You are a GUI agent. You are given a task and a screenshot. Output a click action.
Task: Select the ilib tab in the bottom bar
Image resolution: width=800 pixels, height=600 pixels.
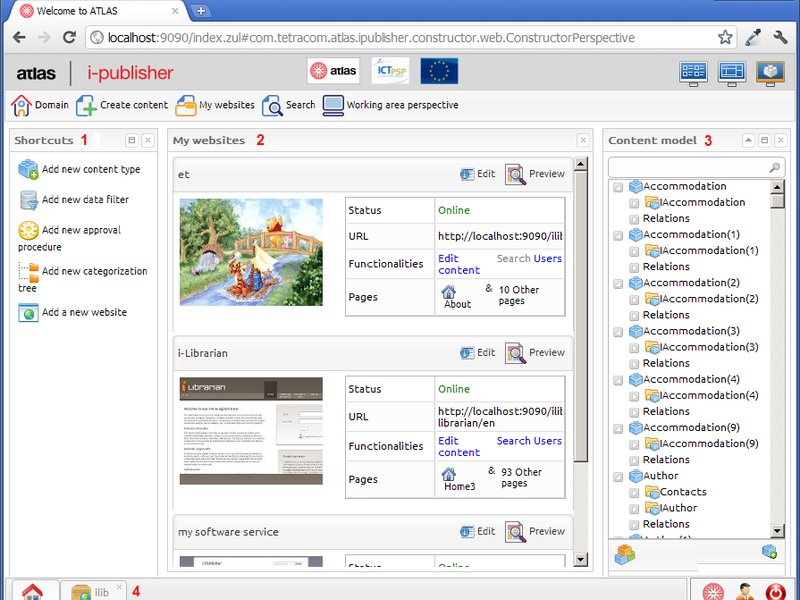pos(94,592)
